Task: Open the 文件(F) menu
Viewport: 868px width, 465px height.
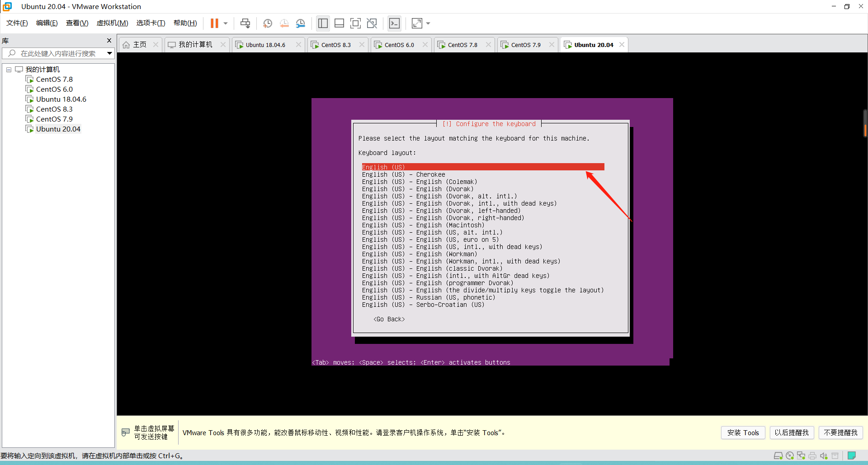Action: [x=17, y=23]
